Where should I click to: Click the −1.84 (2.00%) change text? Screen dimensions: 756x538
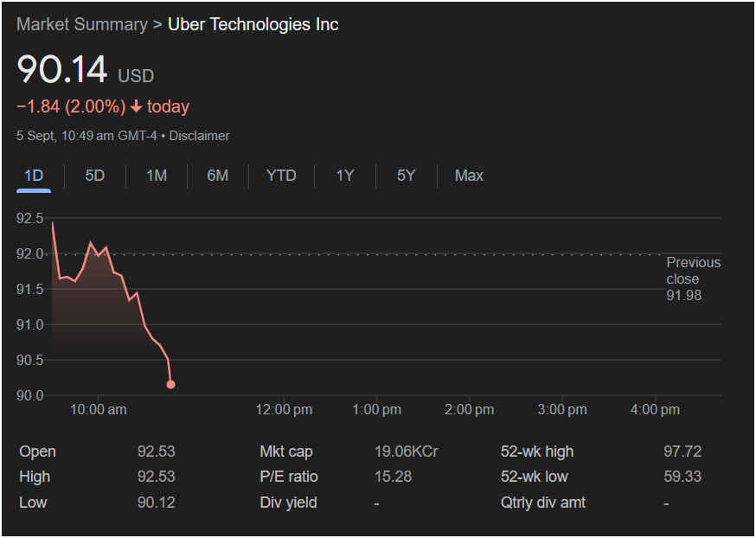pyautogui.click(x=71, y=106)
